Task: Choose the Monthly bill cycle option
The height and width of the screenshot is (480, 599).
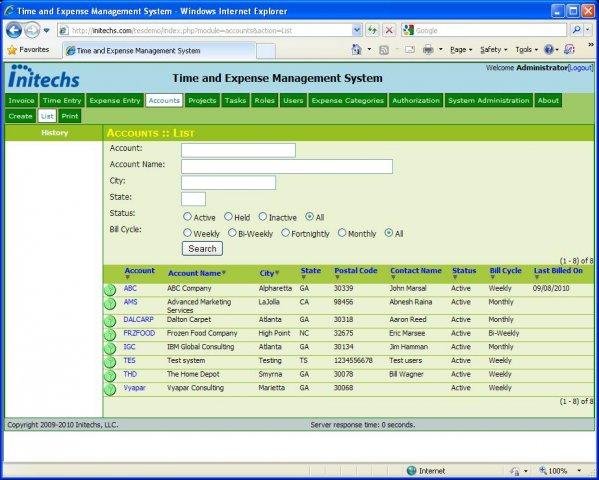Action: tap(342, 233)
